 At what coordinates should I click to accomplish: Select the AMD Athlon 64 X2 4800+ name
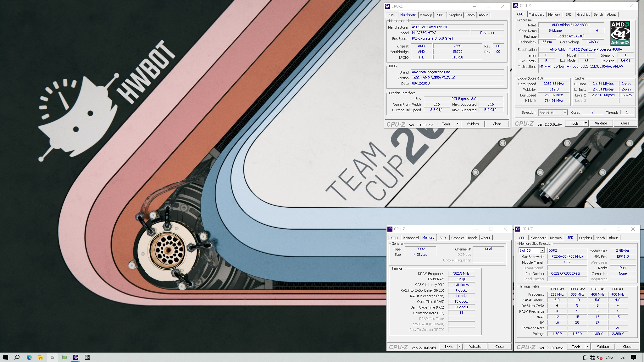click(571, 25)
